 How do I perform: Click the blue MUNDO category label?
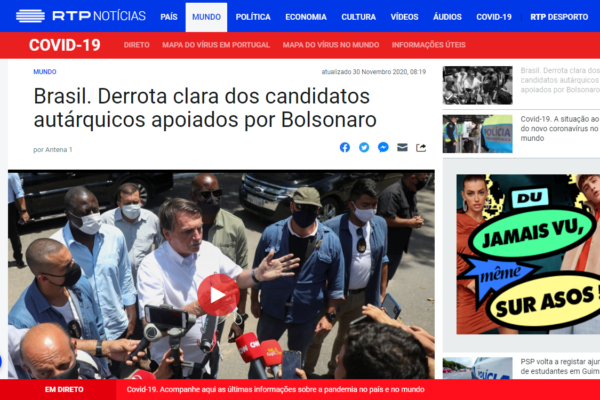pyautogui.click(x=45, y=72)
